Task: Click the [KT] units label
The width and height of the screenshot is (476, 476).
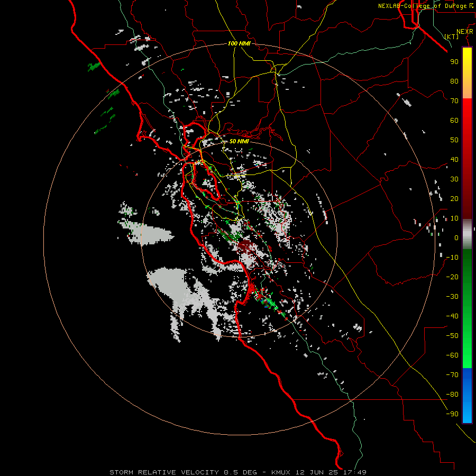Action: (x=452, y=36)
